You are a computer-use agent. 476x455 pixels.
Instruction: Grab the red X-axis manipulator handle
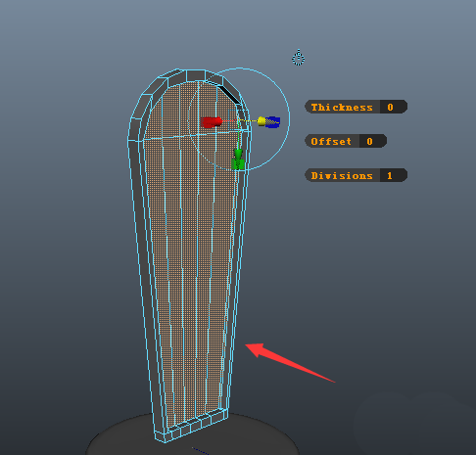click(x=212, y=122)
